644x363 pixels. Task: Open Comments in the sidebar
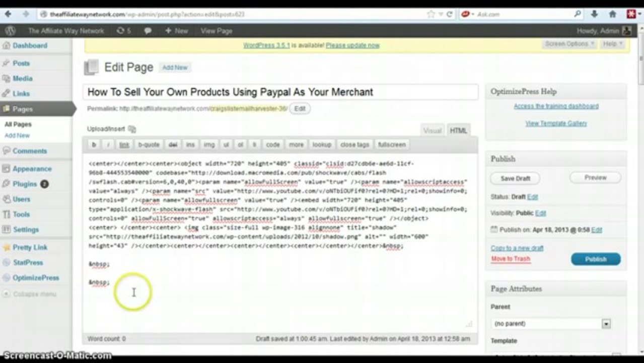(30, 151)
